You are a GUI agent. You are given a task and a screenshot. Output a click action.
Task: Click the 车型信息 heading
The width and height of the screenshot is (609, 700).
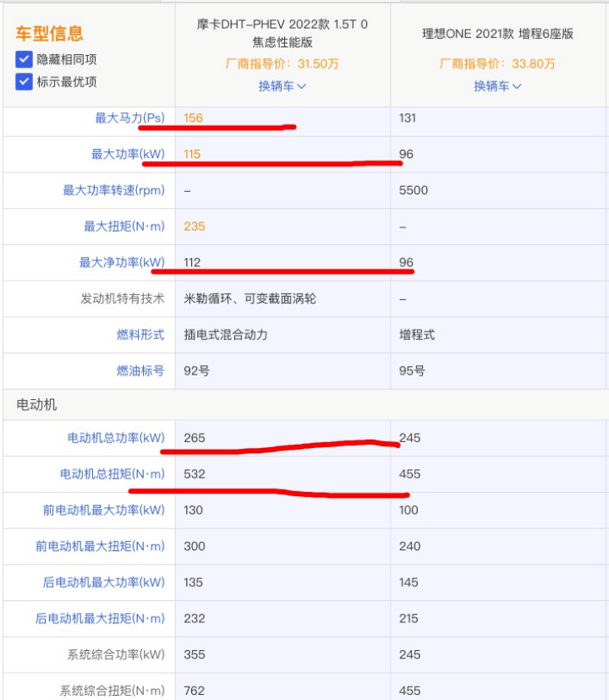click(50, 34)
